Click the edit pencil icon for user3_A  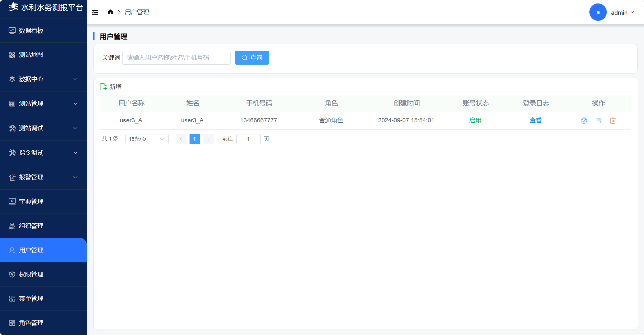[x=598, y=121]
